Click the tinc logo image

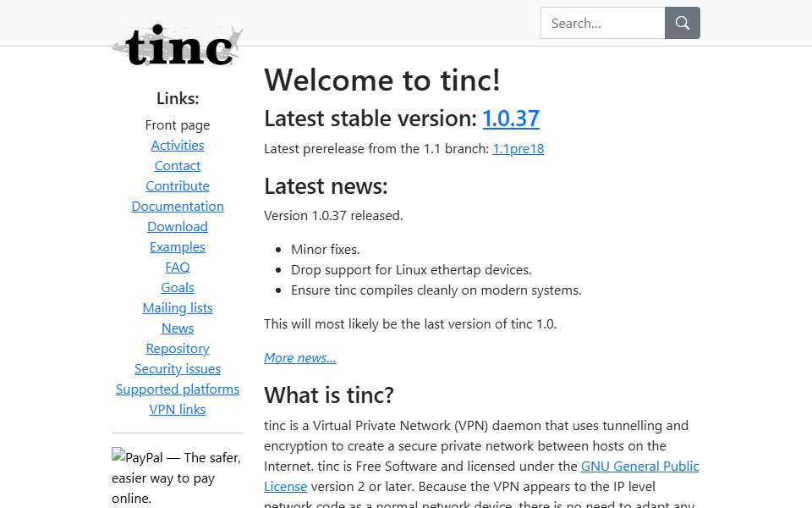coord(178,45)
